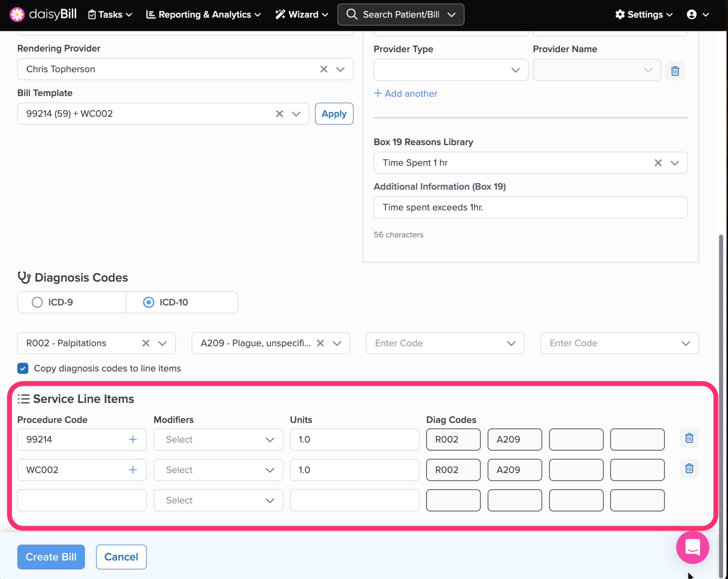728x579 pixels.
Task: Open the Reporting & Analytics menu
Action: coord(204,15)
